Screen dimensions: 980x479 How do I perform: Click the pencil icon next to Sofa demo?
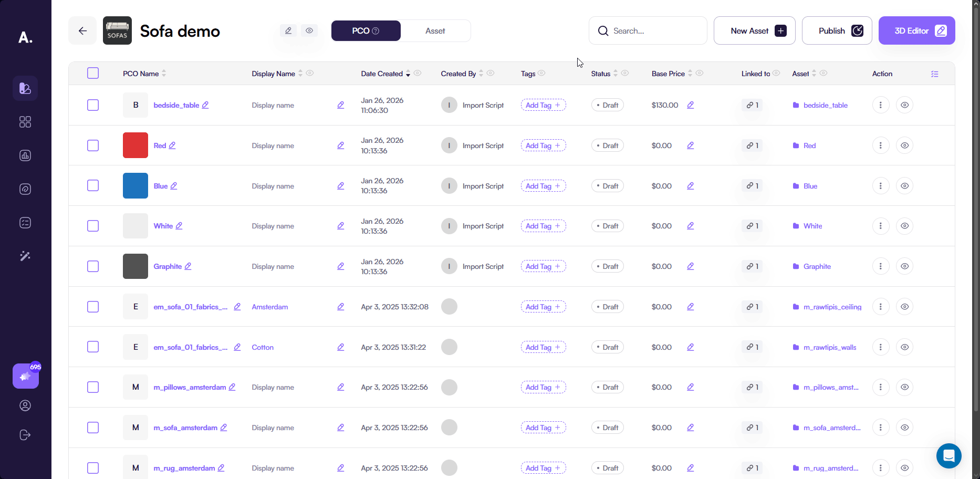pyautogui.click(x=288, y=31)
